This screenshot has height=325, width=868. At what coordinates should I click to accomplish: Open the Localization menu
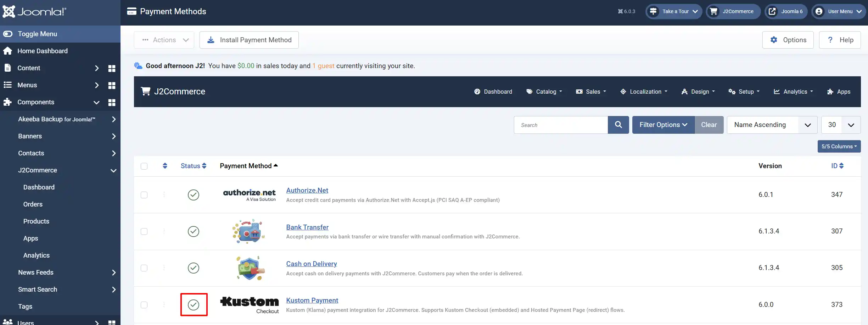(x=644, y=92)
